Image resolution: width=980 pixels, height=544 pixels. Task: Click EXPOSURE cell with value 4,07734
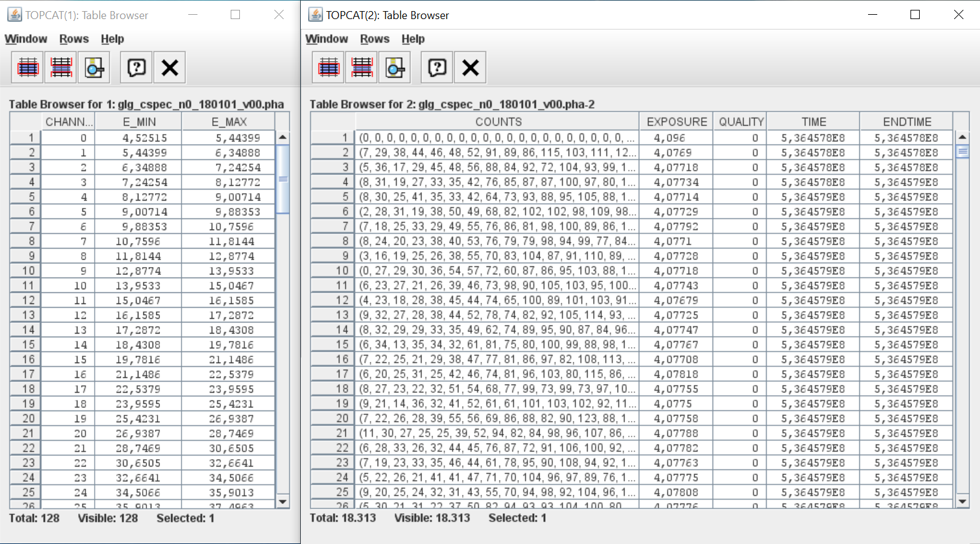tap(677, 182)
